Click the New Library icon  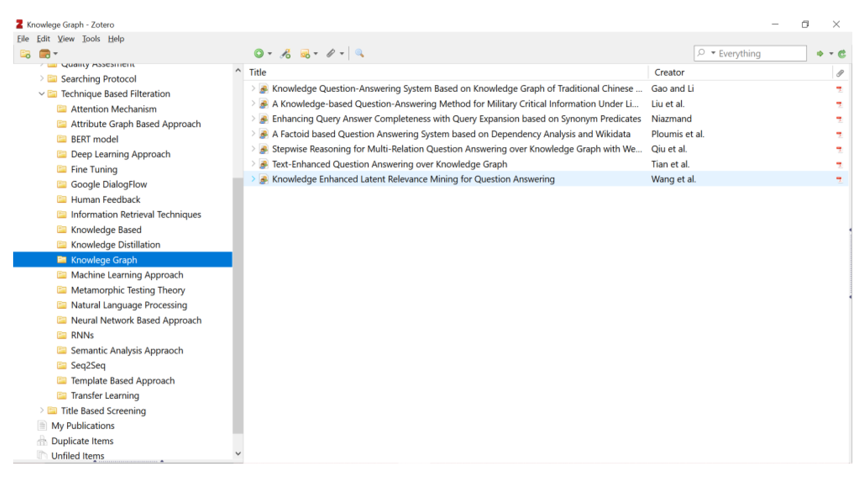point(45,54)
